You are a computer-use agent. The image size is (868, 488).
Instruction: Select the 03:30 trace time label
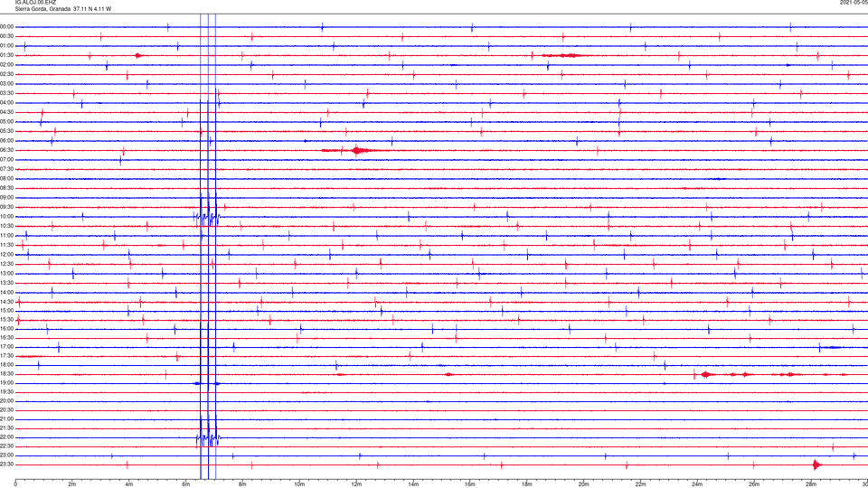7,93
